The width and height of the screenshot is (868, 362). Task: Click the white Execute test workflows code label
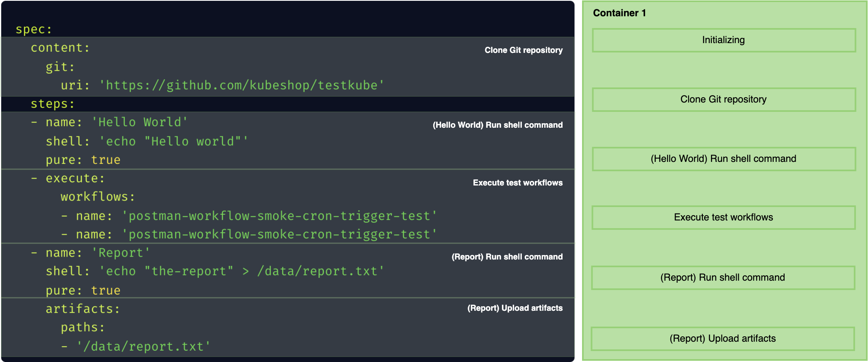click(517, 183)
